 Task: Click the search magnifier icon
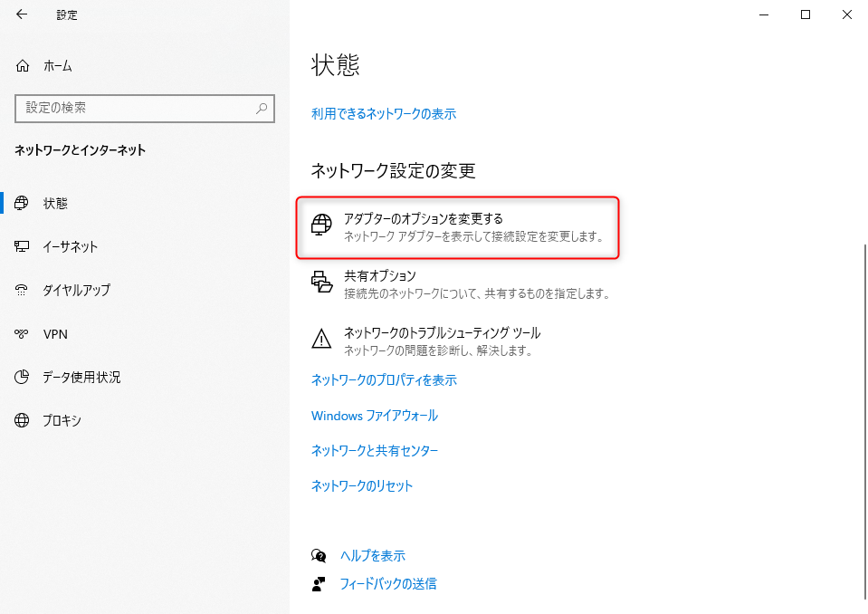coord(262,108)
